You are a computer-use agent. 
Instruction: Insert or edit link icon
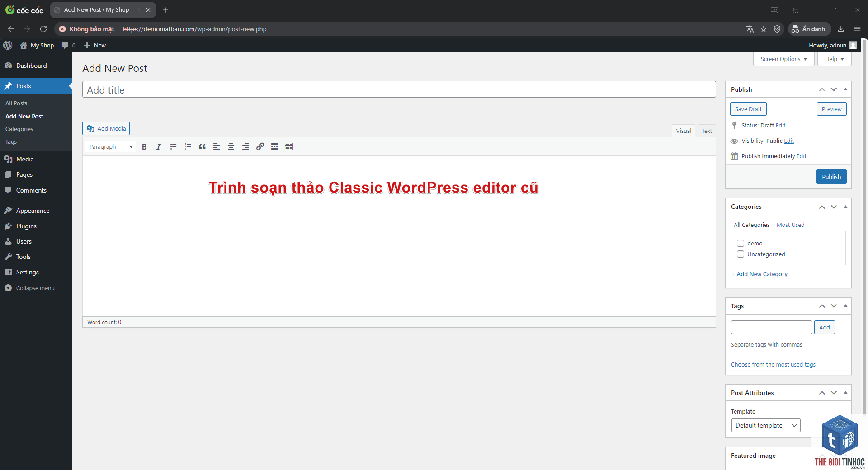pyautogui.click(x=260, y=146)
